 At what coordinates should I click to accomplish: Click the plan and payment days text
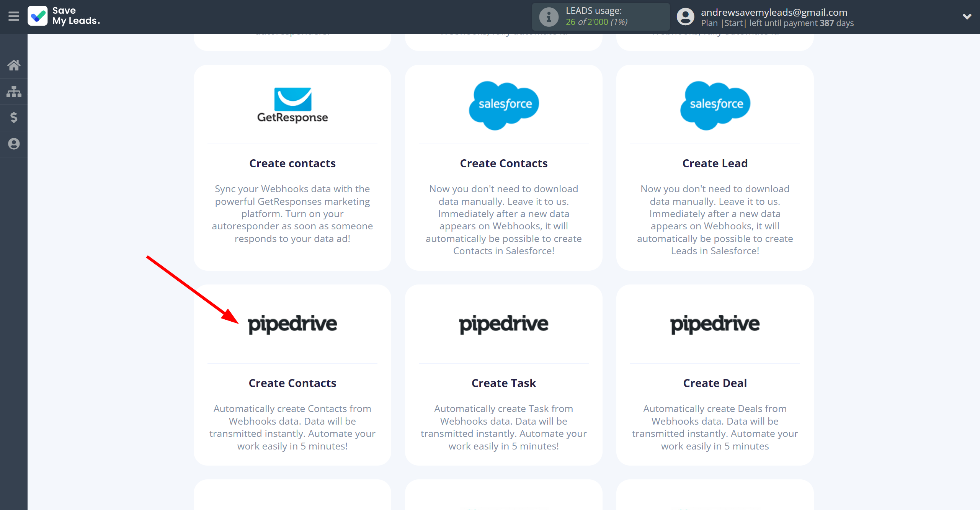pos(777,23)
